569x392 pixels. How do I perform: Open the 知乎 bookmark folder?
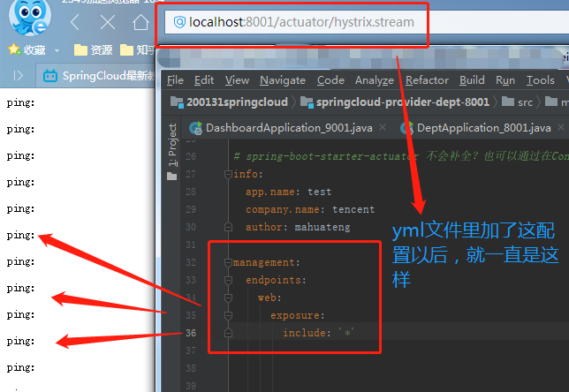click(x=137, y=50)
